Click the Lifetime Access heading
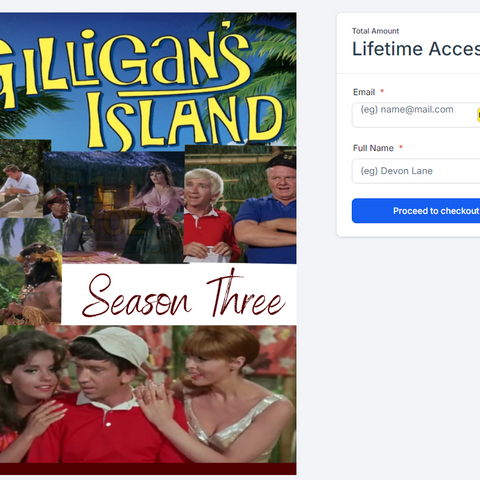This screenshot has width=480, height=480. (416, 49)
